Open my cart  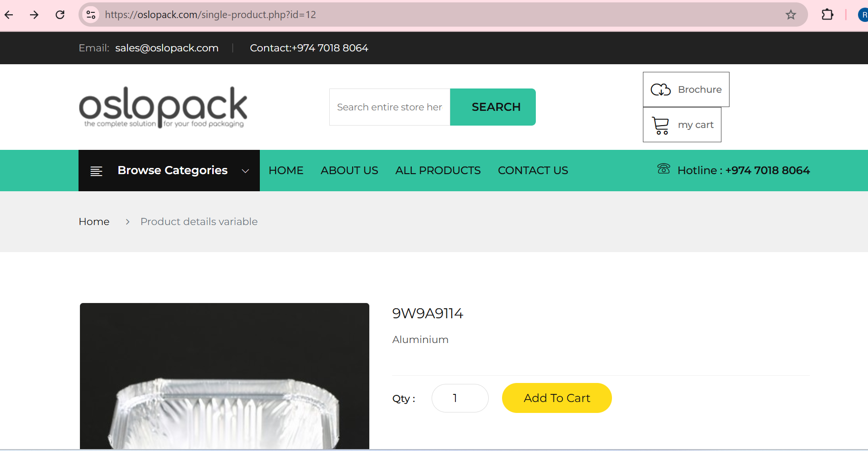pyautogui.click(x=682, y=125)
